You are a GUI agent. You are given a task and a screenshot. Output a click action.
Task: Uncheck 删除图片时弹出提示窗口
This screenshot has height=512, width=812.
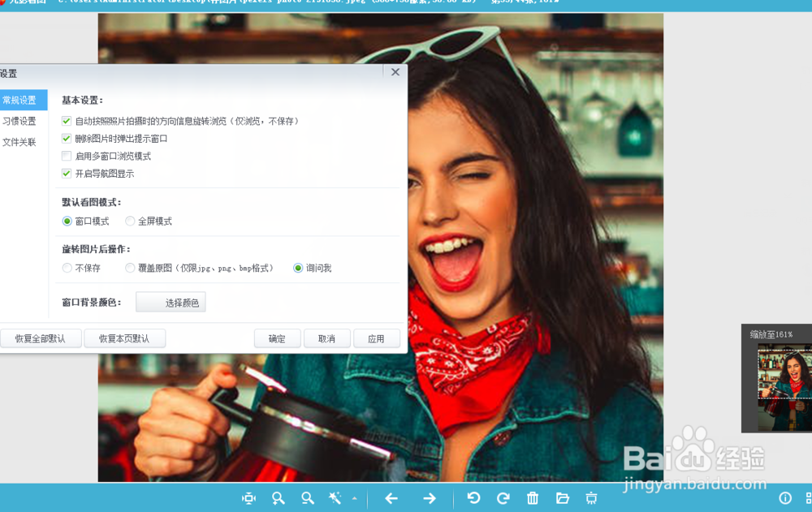tap(67, 138)
